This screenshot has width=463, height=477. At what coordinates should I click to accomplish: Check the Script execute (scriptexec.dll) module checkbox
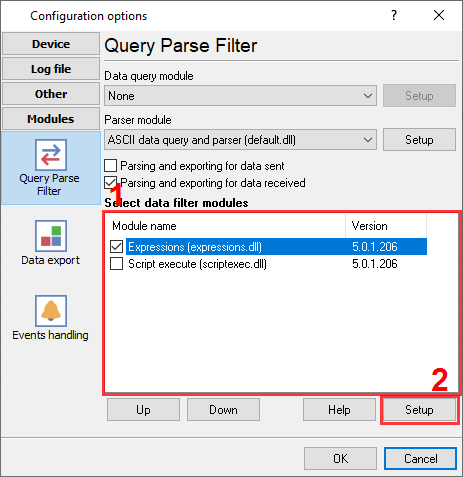pyautogui.click(x=116, y=264)
